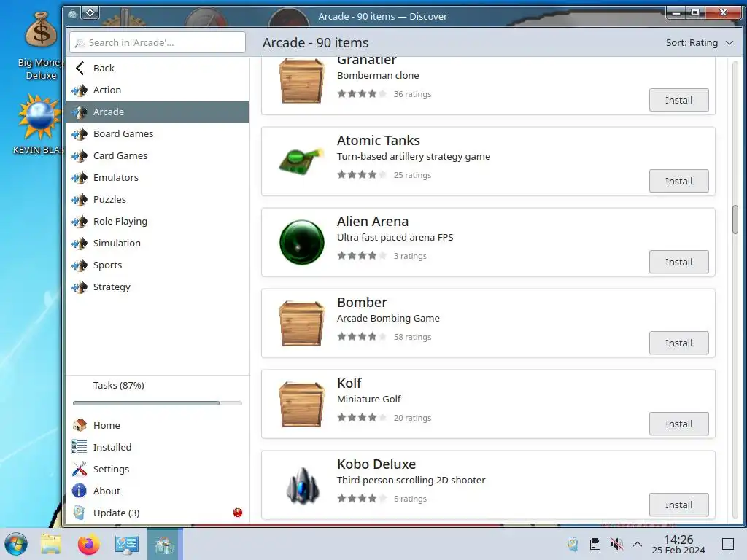Click the Action category icon
The height and width of the screenshot is (560, 747).
[x=80, y=90]
